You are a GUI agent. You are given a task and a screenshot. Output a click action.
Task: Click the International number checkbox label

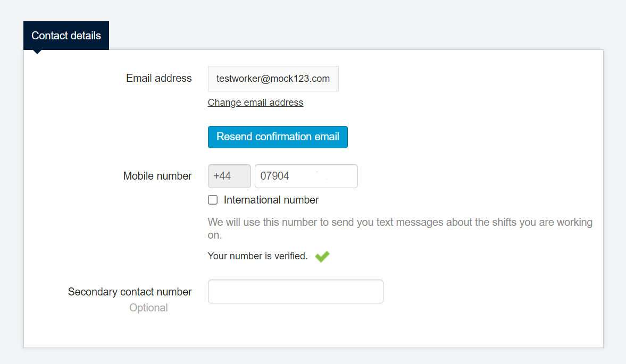[x=271, y=200]
